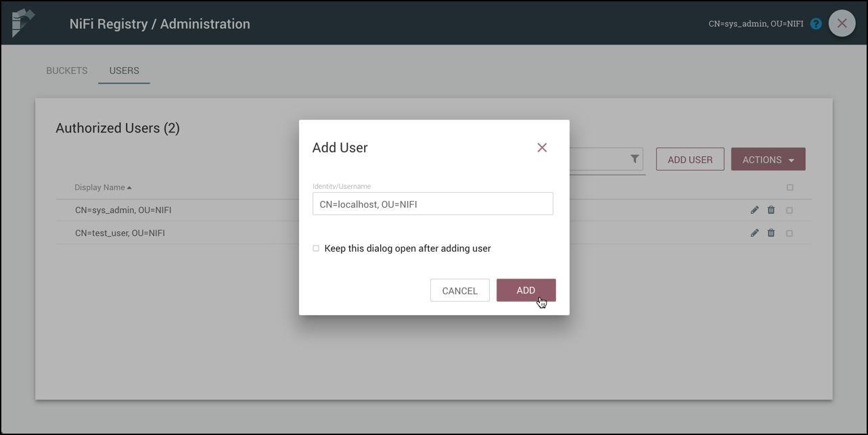Enable keep dialog open after adding user

315,248
